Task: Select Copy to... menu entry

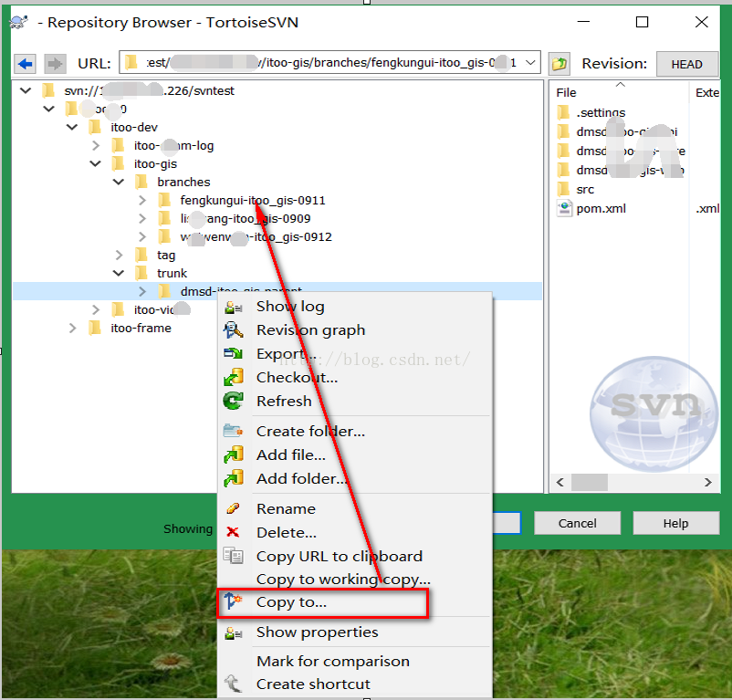Action: 291,602
